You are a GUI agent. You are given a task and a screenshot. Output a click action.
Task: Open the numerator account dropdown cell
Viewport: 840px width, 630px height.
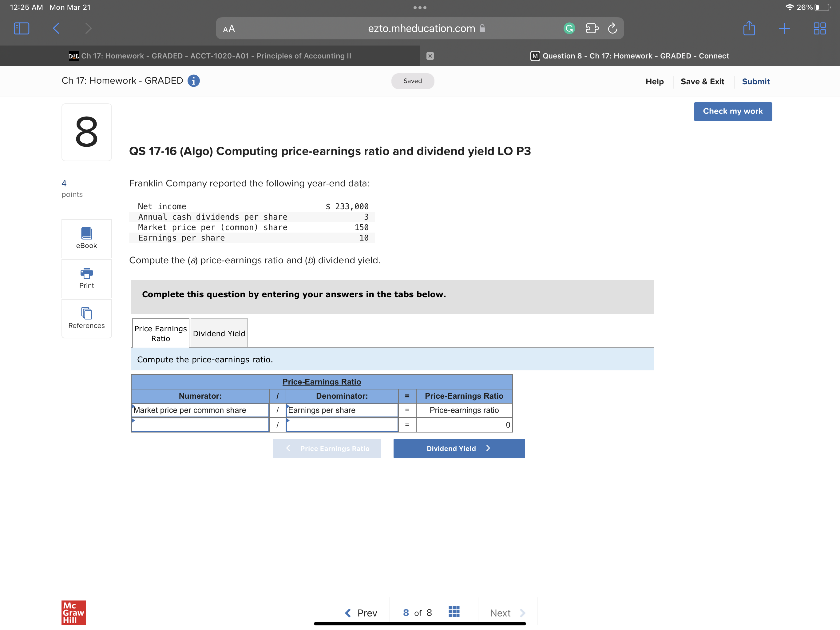200,410
